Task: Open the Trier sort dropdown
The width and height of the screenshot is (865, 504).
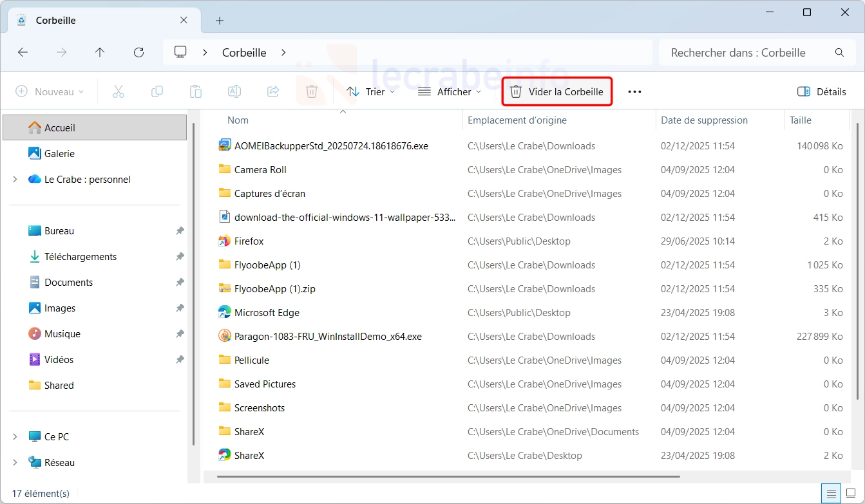Action: click(370, 92)
